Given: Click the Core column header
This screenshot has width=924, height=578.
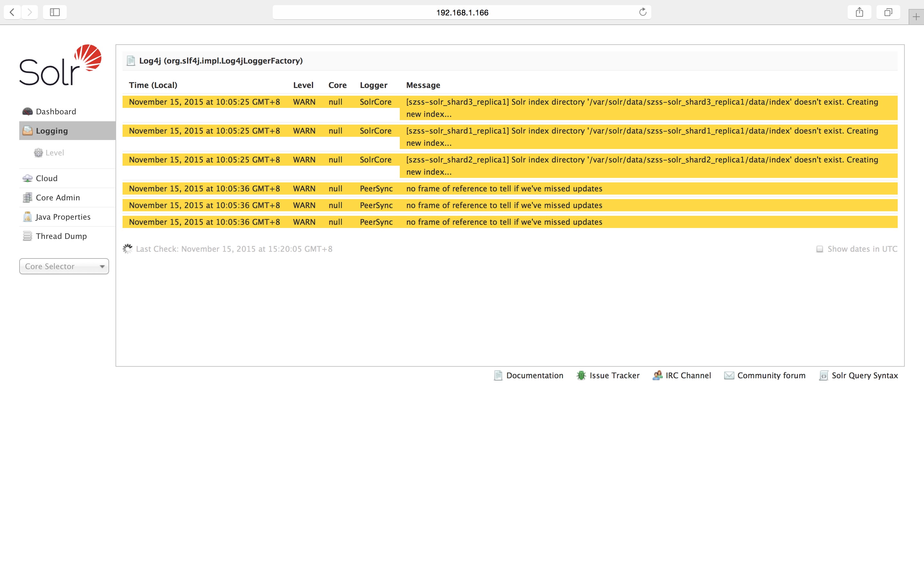Looking at the screenshot, I should pos(338,85).
